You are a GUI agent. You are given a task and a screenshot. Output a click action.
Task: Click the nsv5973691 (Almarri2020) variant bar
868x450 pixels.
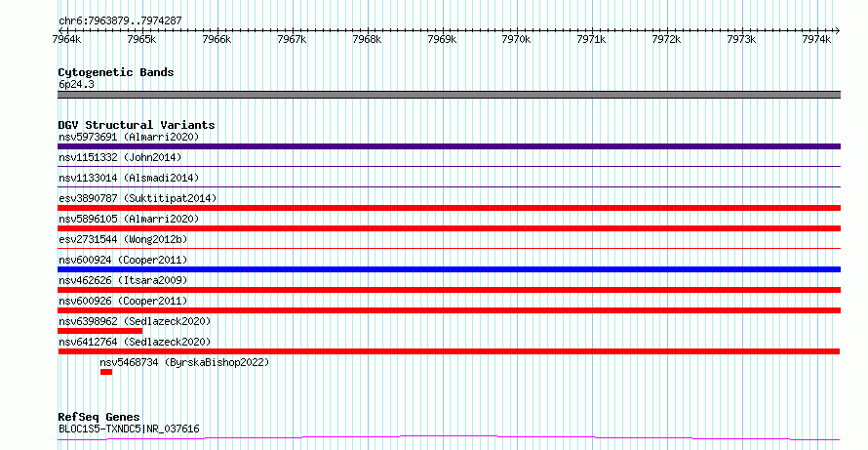tap(449, 146)
